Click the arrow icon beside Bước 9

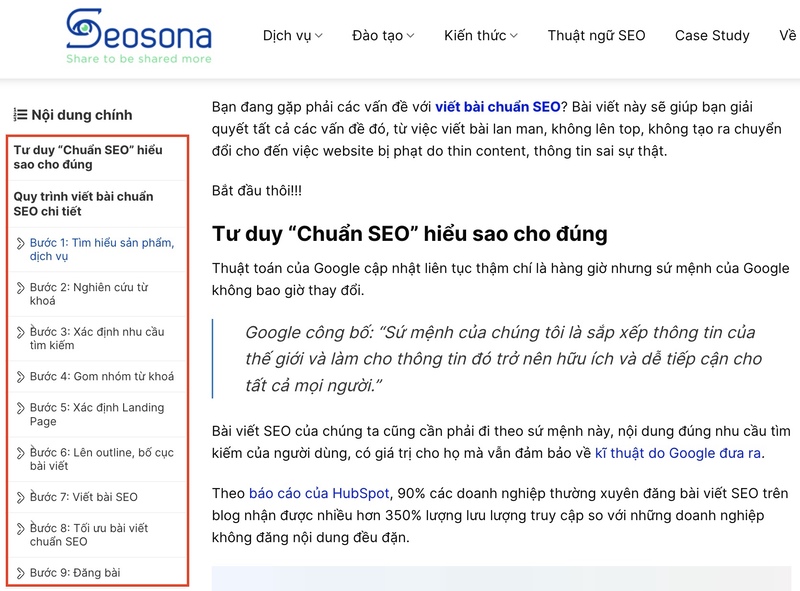coord(20,573)
